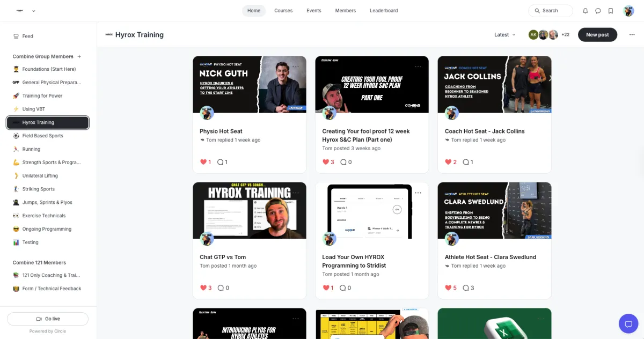Open the Jack Collins Coach Hot Seat thumbnail
644x339 pixels.
pos(494,84)
